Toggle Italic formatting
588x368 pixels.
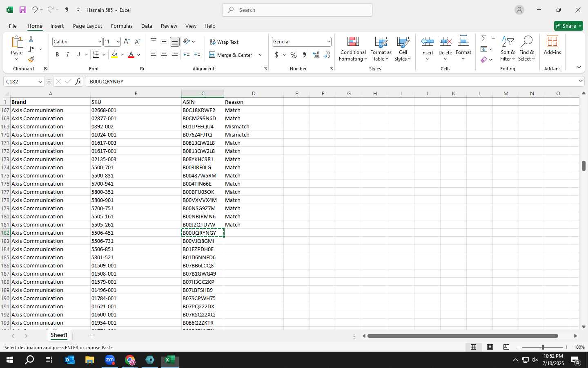coord(67,55)
